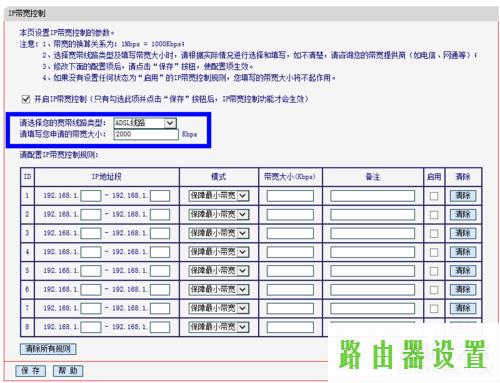Enable rule 3 checkbox
The height and width of the screenshot is (383, 500).
[434, 233]
